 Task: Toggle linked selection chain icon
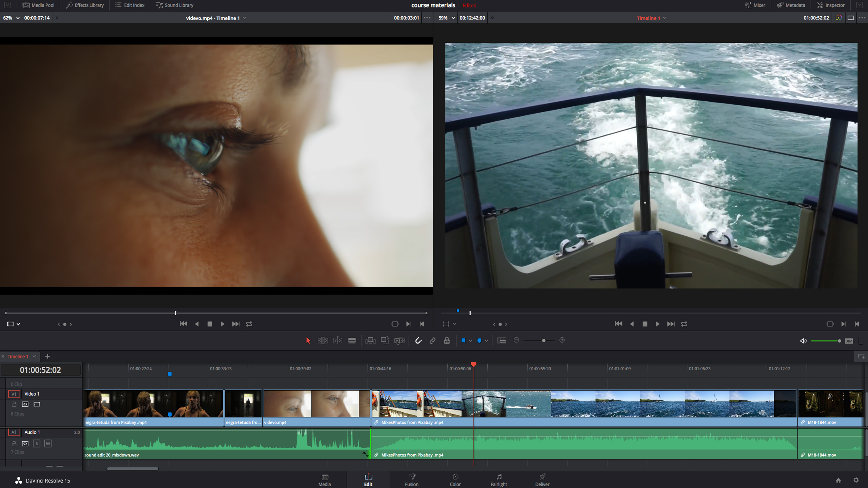433,341
